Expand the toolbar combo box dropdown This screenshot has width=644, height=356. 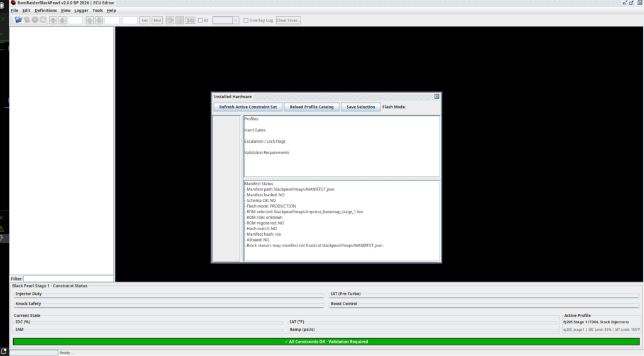tap(235, 20)
